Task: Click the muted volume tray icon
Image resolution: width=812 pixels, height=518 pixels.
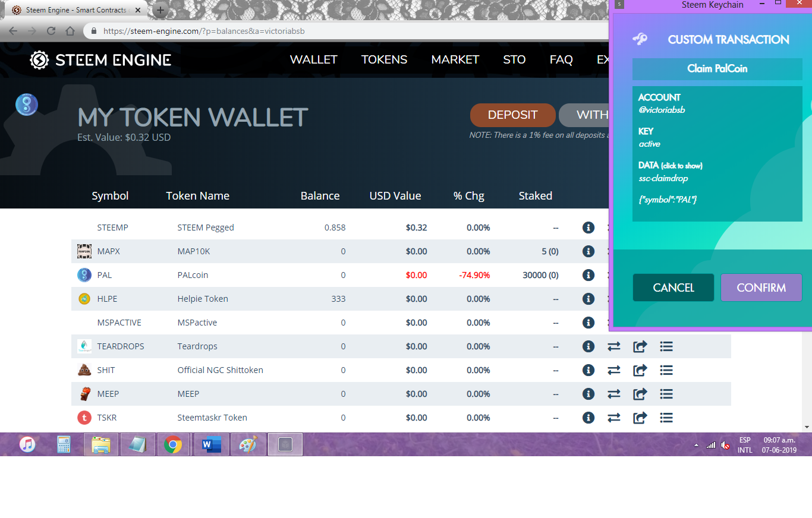Action: [x=725, y=445]
